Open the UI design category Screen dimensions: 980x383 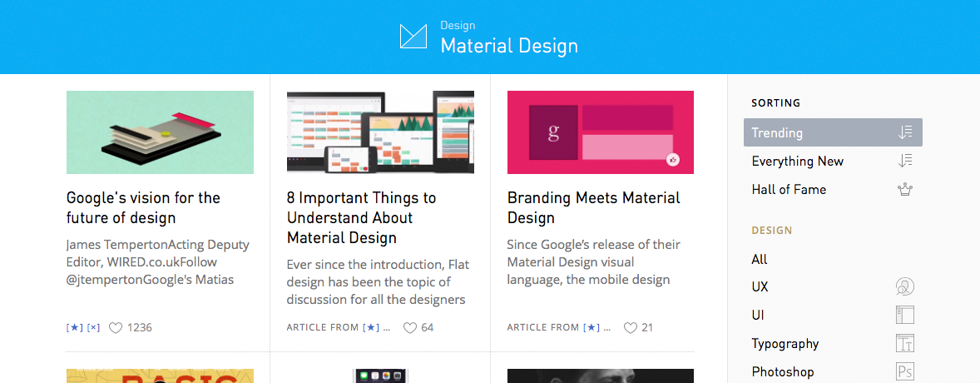(x=758, y=316)
